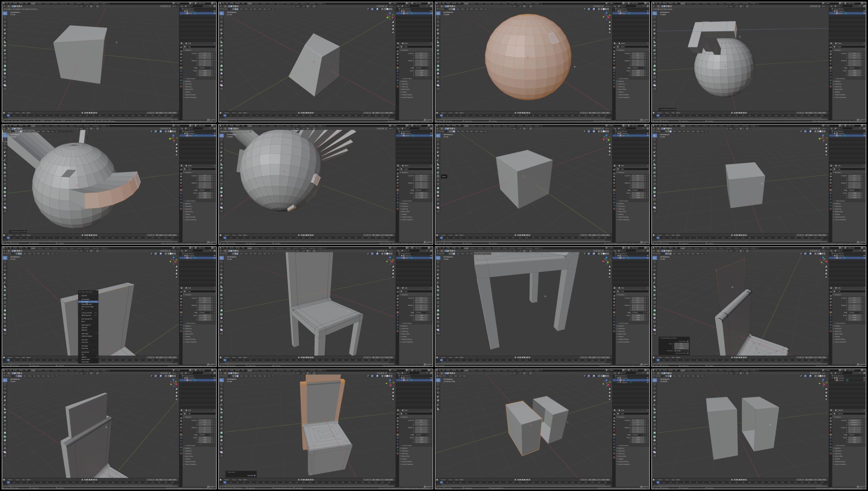Hide the Sphere object's eye in the orange sphere frame's outliner

click(647, 13)
